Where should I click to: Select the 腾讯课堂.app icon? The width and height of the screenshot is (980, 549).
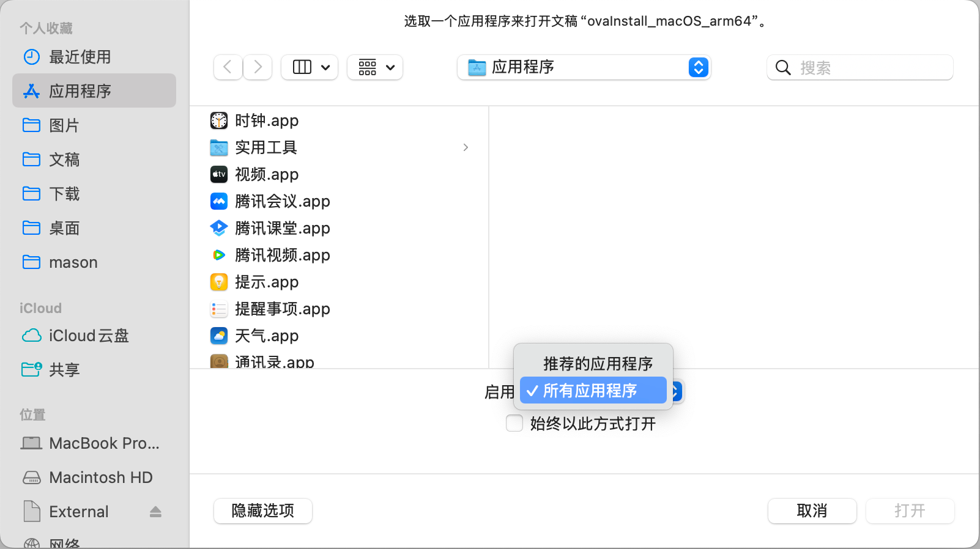click(x=219, y=228)
